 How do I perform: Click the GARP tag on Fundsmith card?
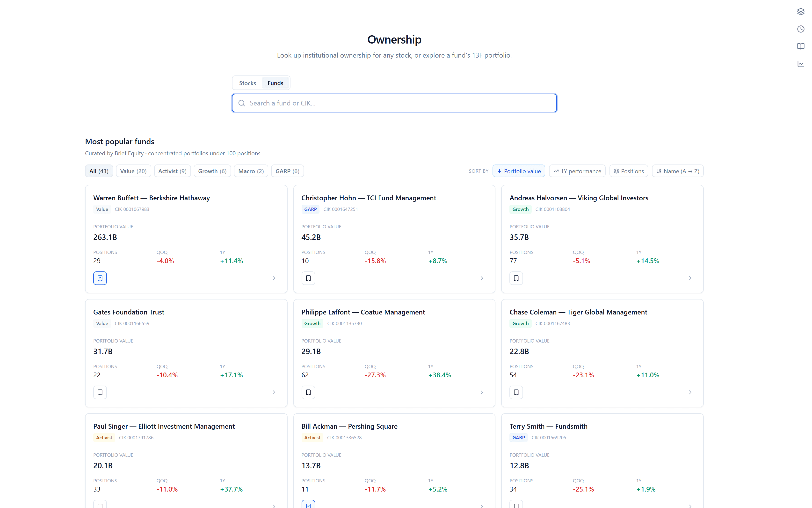(x=518, y=437)
